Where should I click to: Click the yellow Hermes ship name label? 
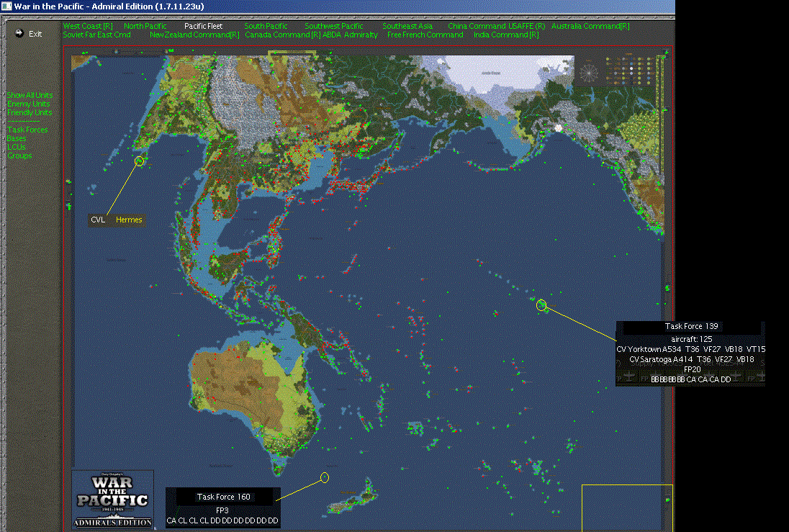coord(129,220)
